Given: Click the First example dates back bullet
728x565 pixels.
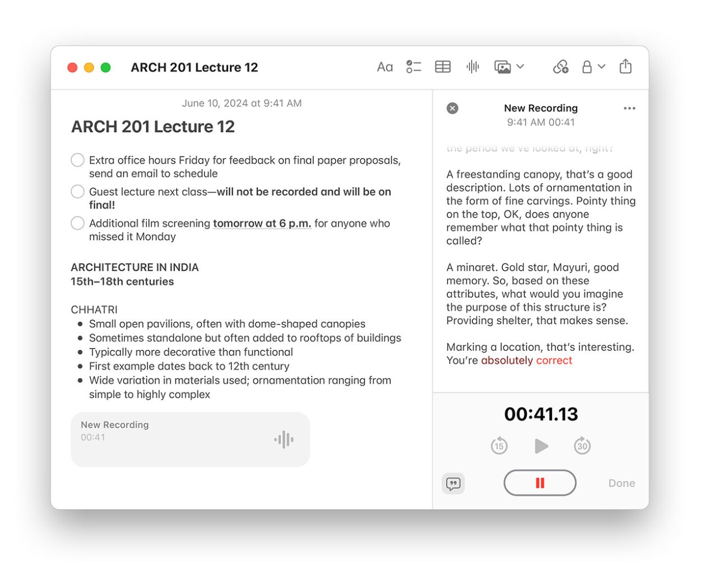Looking at the screenshot, I should coord(189,366).
